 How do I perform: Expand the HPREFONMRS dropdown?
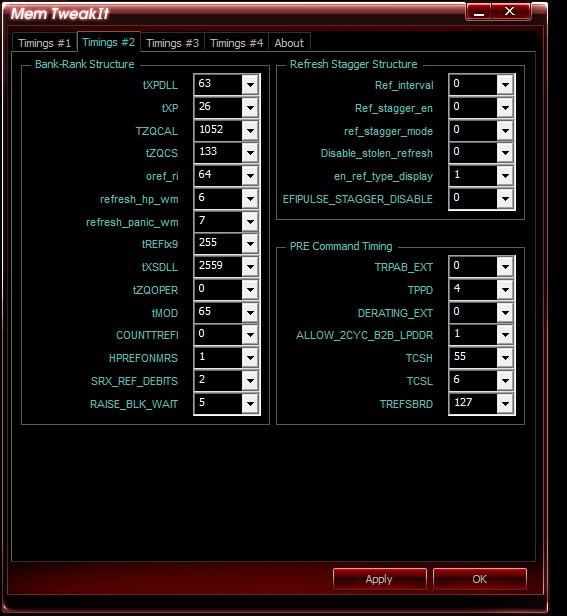(x=250, y=358)
